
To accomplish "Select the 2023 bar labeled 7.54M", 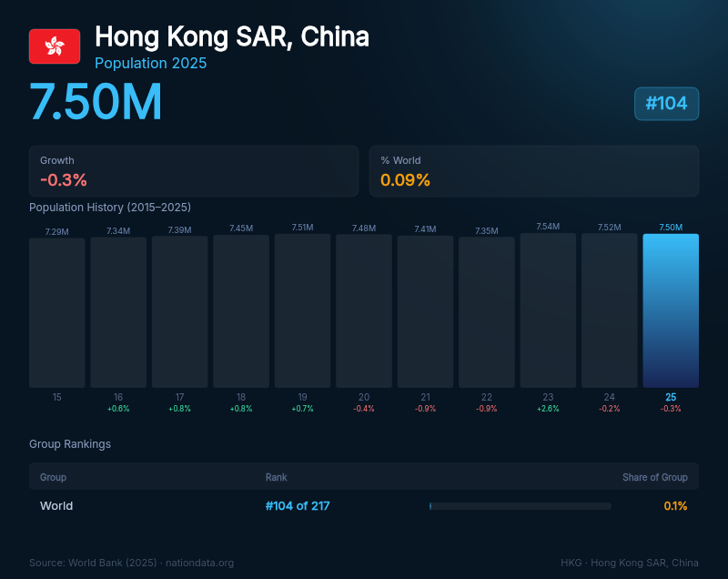I will click(548, 310).
